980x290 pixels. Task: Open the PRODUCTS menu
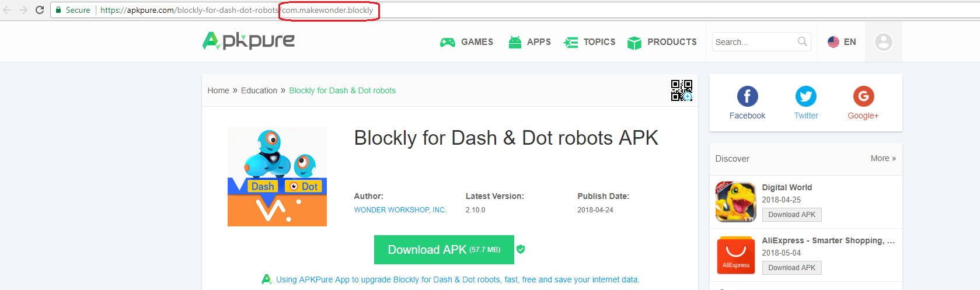point(662,42)
